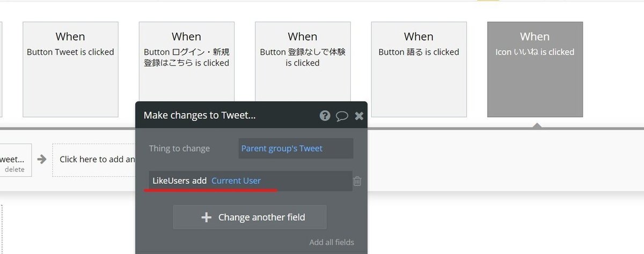644x254 pixels.
Task: Select the Icon いいね is clicked event
Action: click(x=535, y=69)
